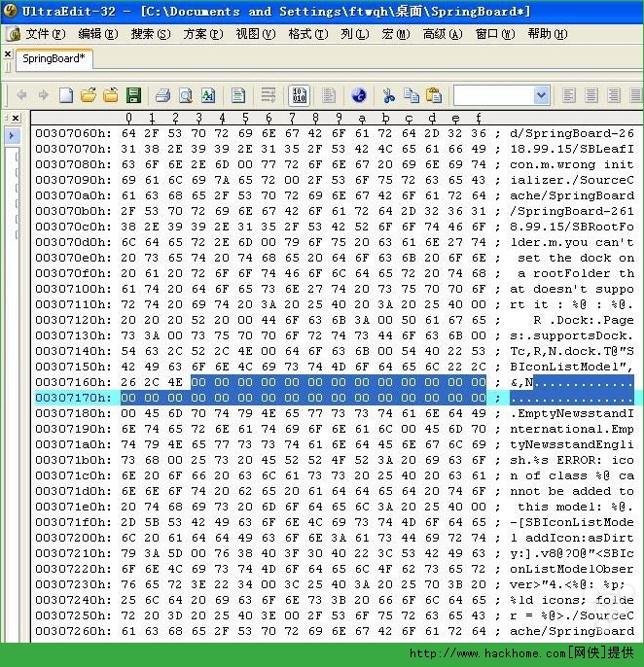
Task: Click column header '0' in hex ruler
Action: (128, 118)
